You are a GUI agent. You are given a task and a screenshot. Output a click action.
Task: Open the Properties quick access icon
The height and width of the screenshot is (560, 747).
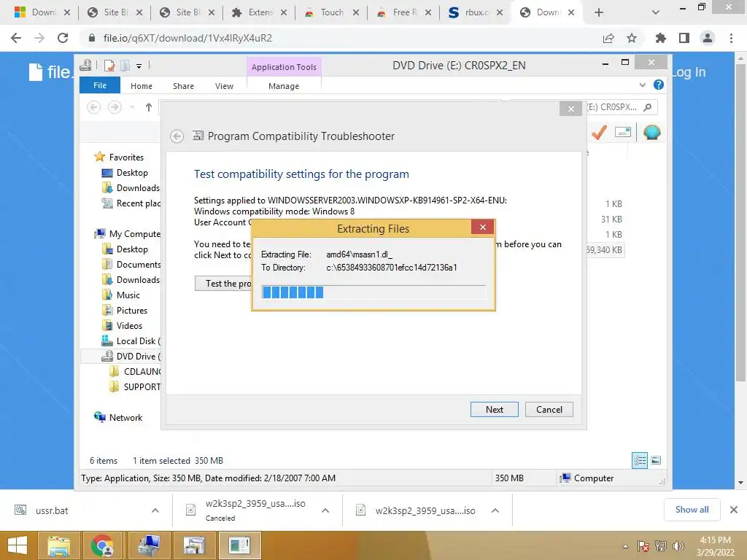[x=109, y=66]
